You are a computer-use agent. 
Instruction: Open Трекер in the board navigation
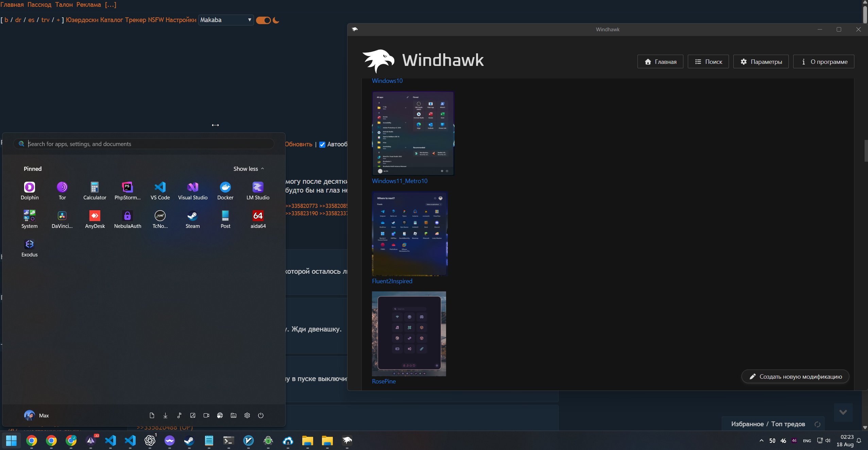pyautogui.click(x=136, y=20)
